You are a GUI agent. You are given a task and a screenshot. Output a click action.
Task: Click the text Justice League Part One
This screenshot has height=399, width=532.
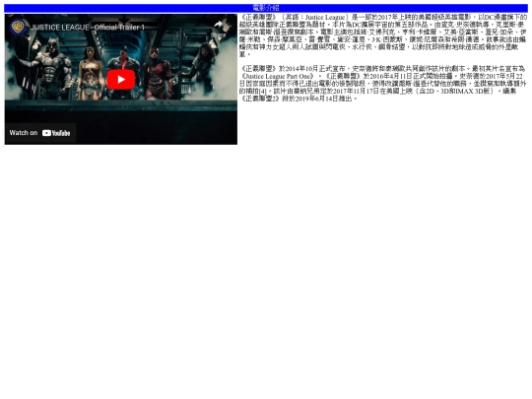[x=278, y=76]
